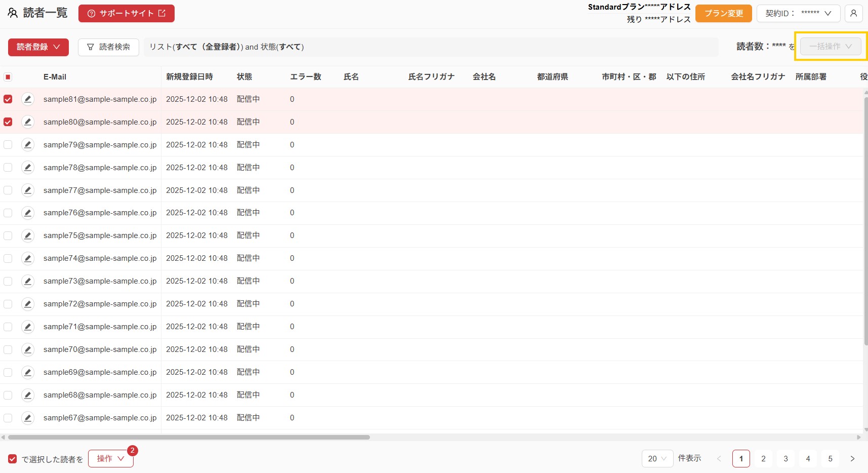The height and width of the screenshot is (473, 868).
Task: Go to page 3 of the list
Action: tap(786, 459)
